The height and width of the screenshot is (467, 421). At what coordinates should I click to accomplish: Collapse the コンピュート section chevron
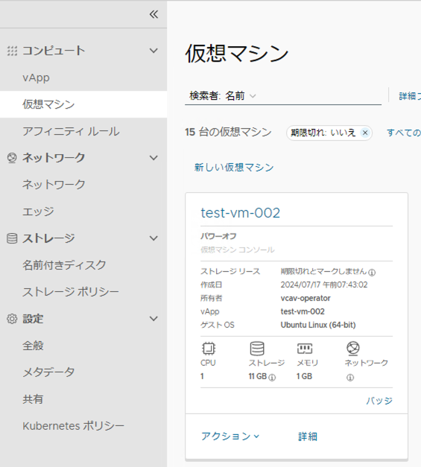click(x=154, y=51)
